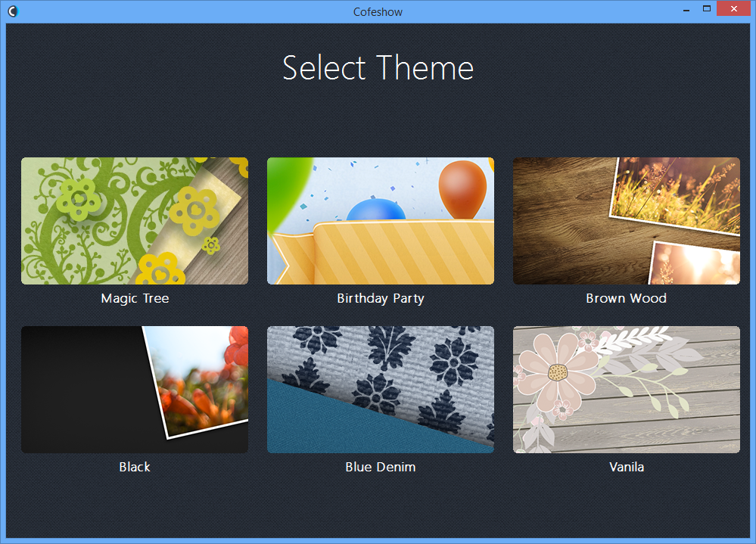Choose the Birthday Party theme preview
Screen dimensions: 756x544
point(381,221)
